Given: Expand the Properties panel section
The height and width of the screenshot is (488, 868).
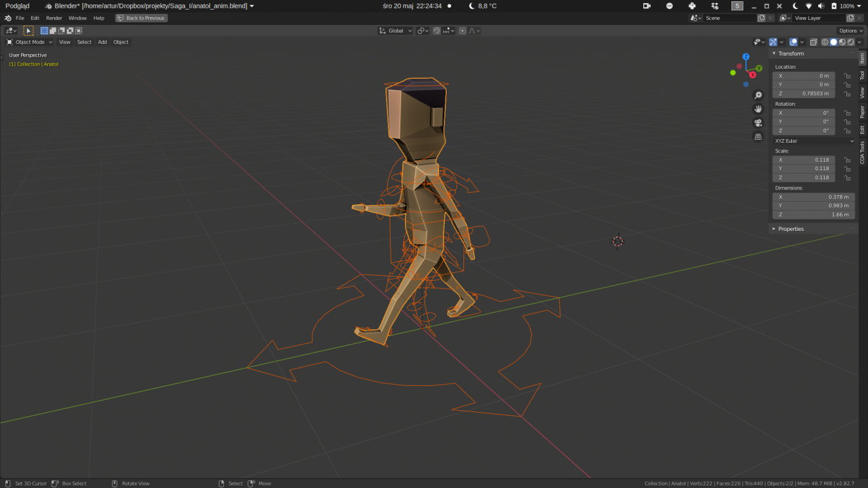Looking at the screenshot, I should (x=791, y=229).
